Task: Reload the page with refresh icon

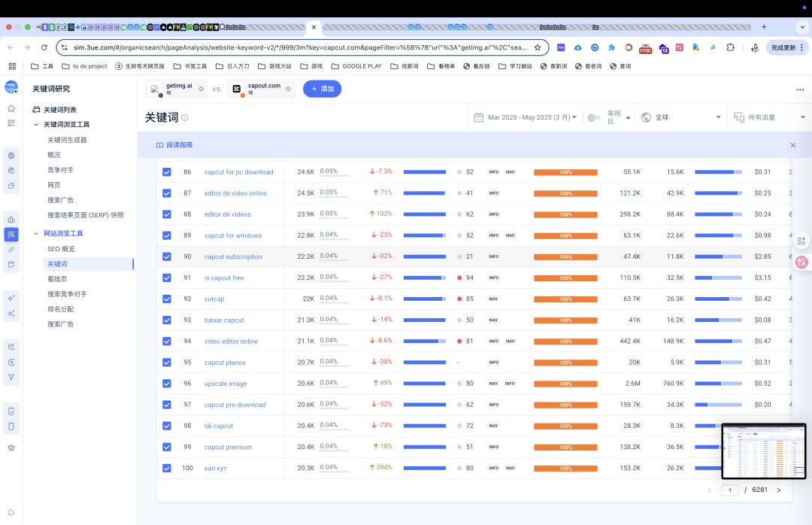Action: click(44, 47)
